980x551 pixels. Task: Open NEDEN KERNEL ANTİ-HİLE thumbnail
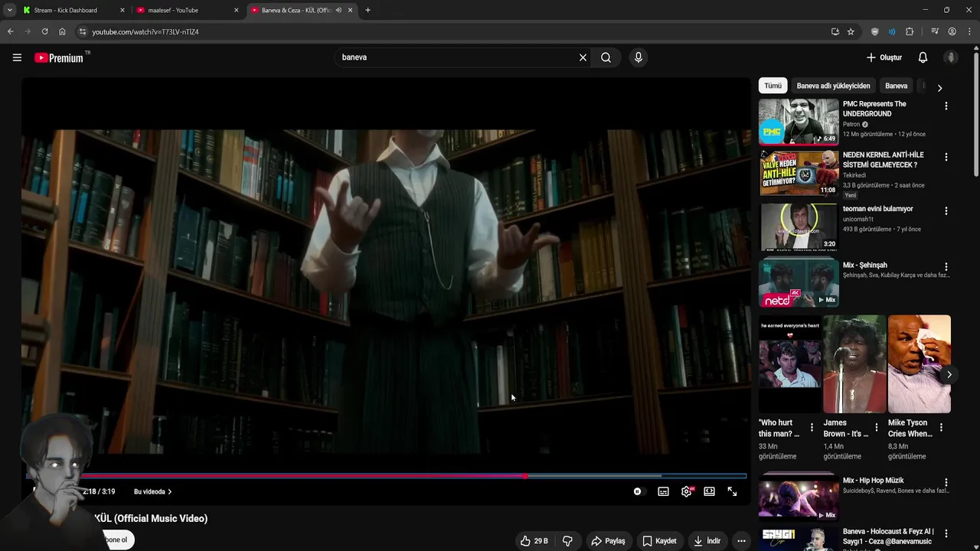799,173
